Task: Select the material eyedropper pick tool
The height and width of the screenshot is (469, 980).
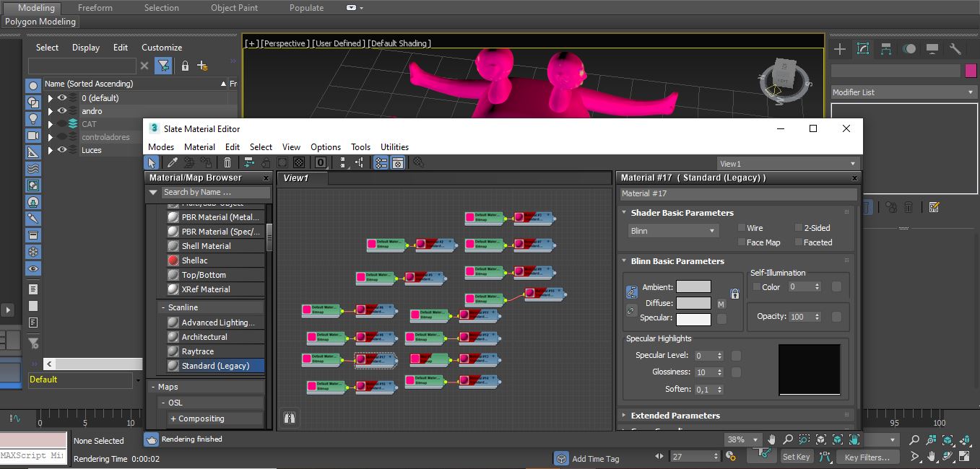Action: [x=173, y=163]
